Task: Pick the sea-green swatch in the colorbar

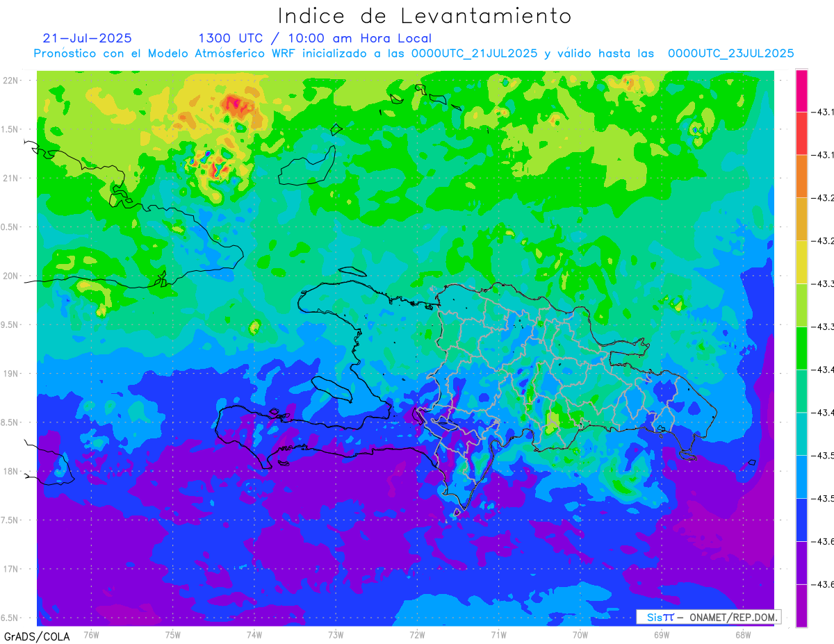Action: 801,391
